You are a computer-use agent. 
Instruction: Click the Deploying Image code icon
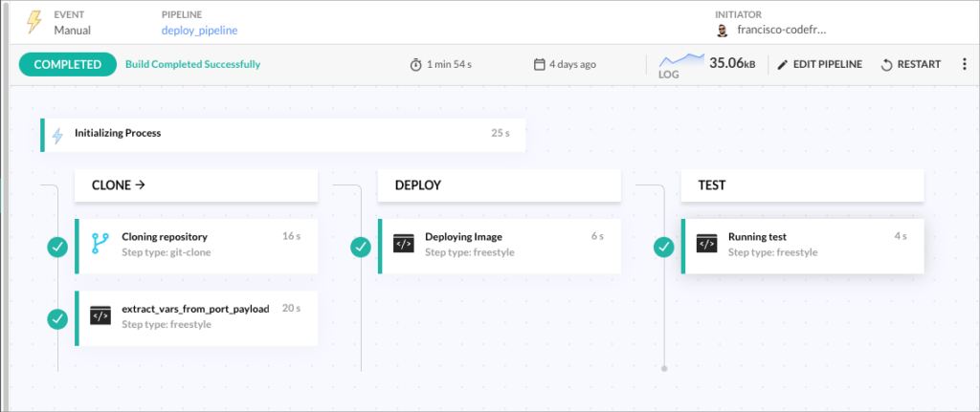coord(404,245)
